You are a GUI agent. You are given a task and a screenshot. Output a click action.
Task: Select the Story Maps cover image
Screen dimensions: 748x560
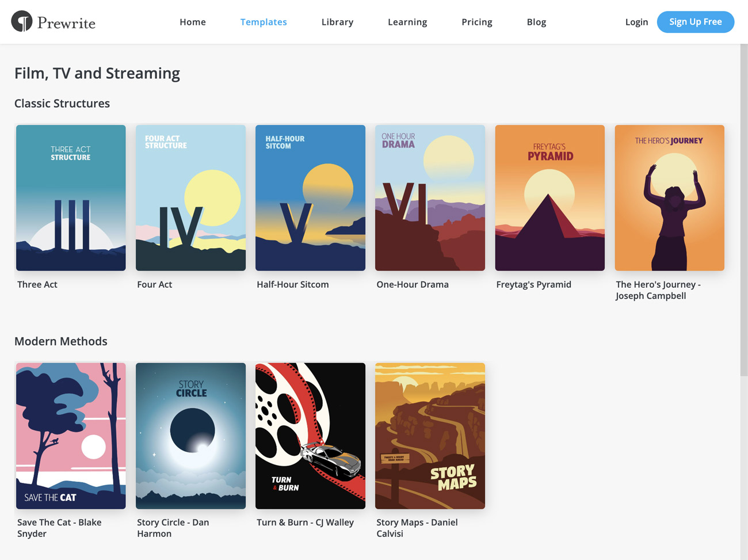coord(430,436)
